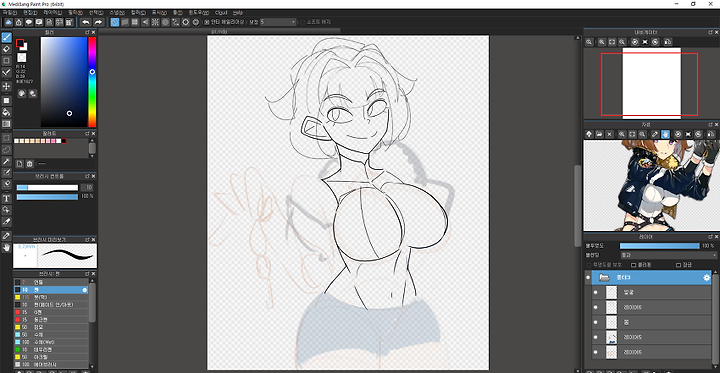Click the highlighted hand icon in reference panel
The height and width of the screenshot is (373, 720).
(x=665, y=134)
